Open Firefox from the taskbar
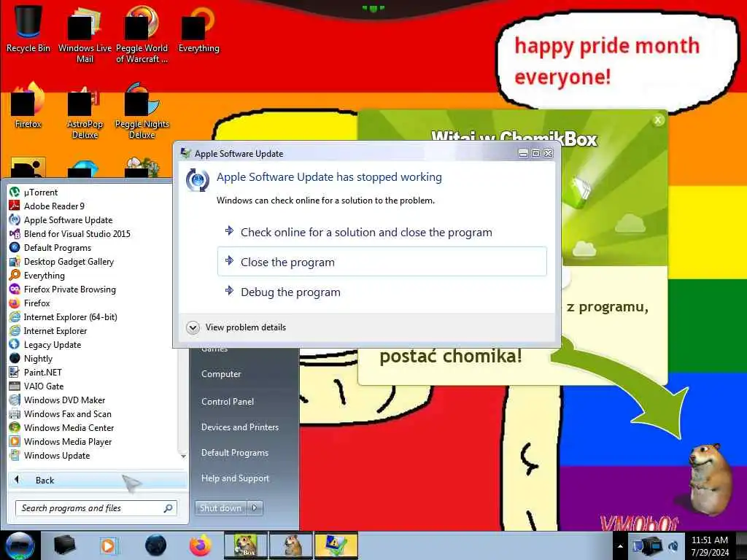 click(x=201, y=545)
